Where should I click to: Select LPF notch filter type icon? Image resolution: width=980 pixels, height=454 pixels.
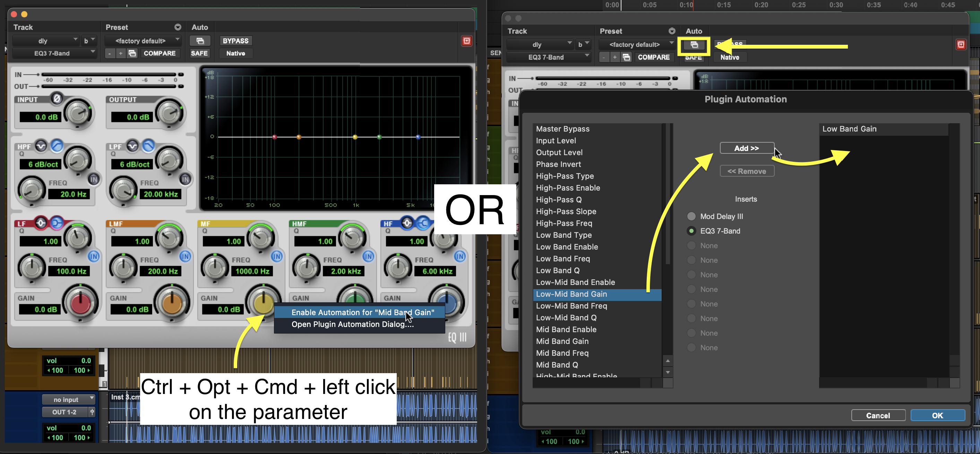tap(132, 146)
